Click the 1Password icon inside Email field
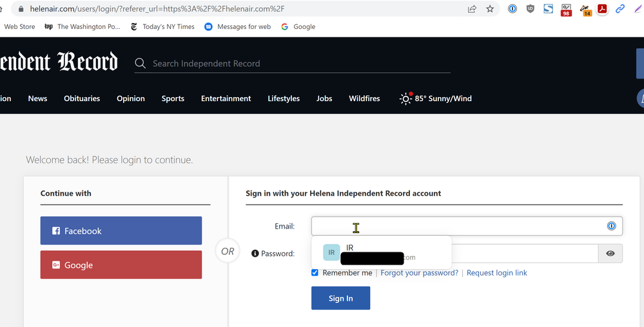Image resolution: width=644 pixels, height=327 pixels. point(611,226)
